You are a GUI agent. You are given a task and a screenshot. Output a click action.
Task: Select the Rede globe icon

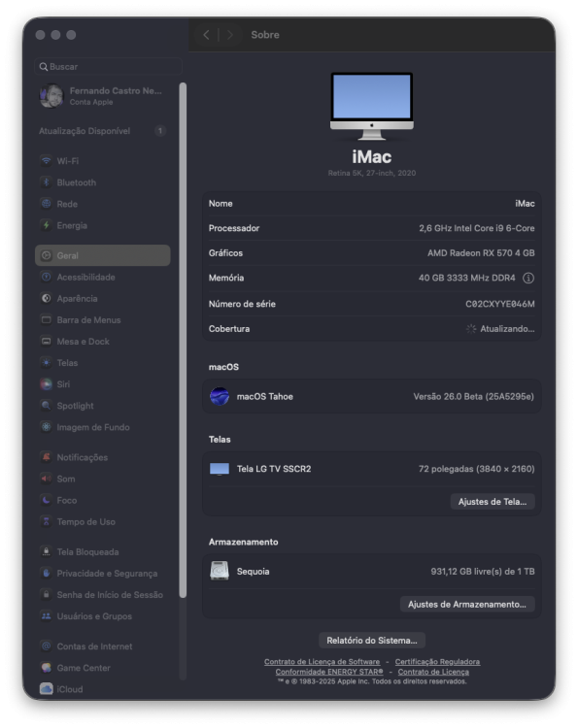pyautogui.click(x=46, y=204)
